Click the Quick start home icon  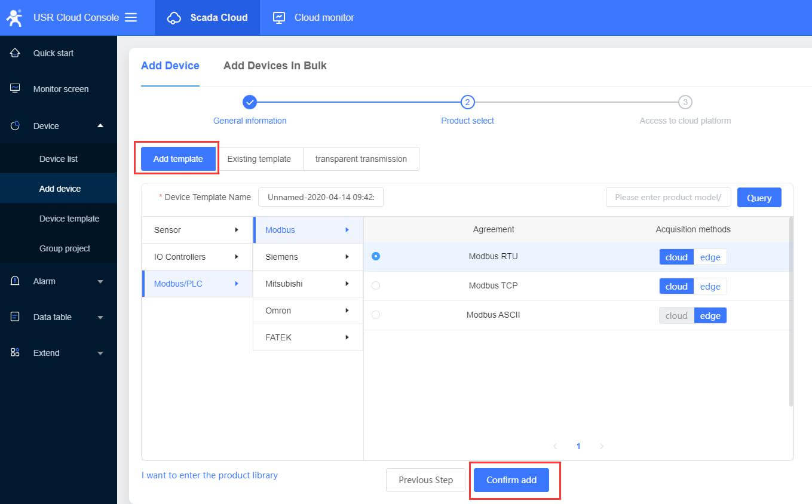16,53
